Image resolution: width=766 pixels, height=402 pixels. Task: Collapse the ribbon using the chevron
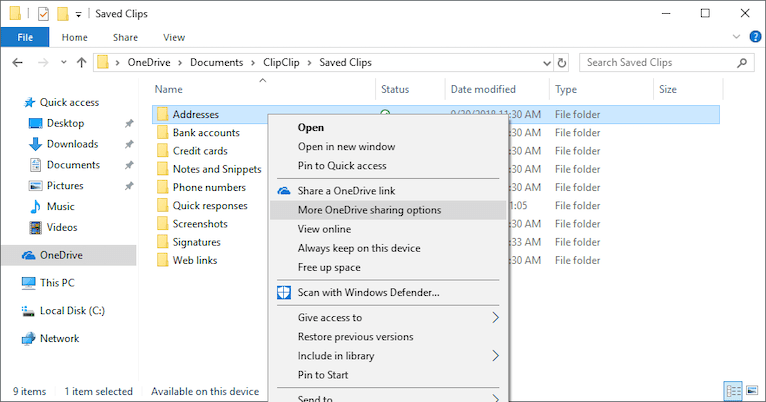click(734, 38)
